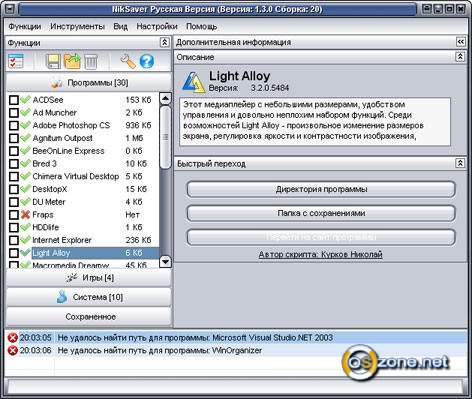Click the program list scroll up arrow
472x399 pixels.
tap(165, 98)
